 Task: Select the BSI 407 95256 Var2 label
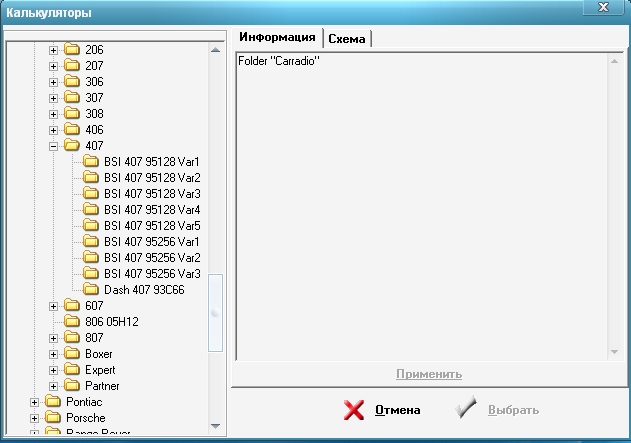(152, 258)
